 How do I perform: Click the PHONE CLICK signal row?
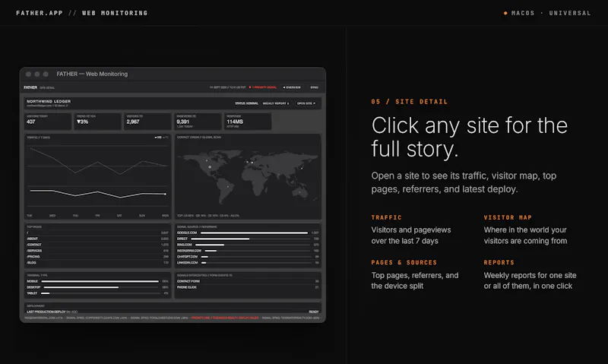click(248, 287)
